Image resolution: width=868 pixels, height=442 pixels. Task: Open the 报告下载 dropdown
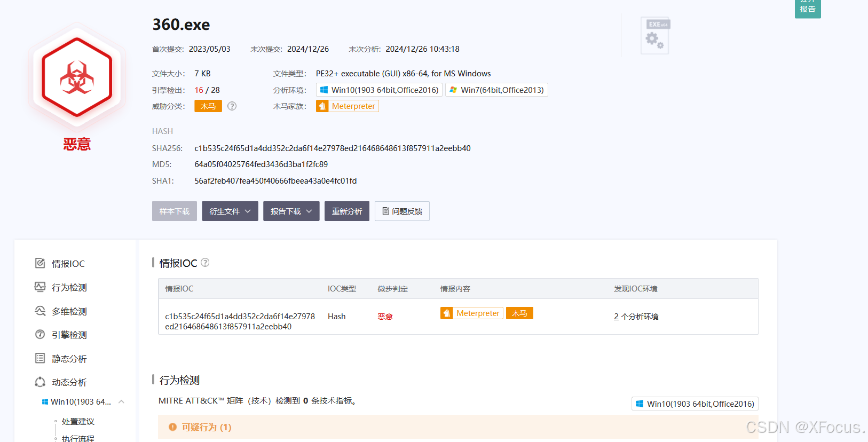point(291,211)
